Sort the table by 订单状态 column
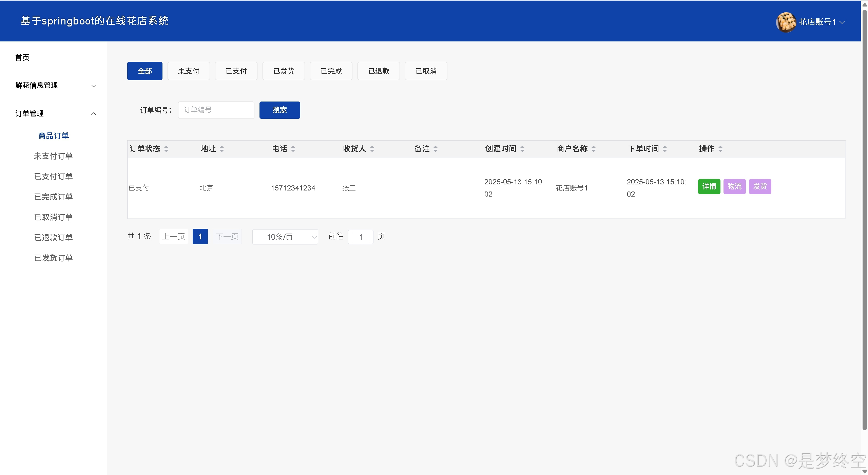Image resolution: width=868 pixels, height=475 pixels. tap(166, 148)
